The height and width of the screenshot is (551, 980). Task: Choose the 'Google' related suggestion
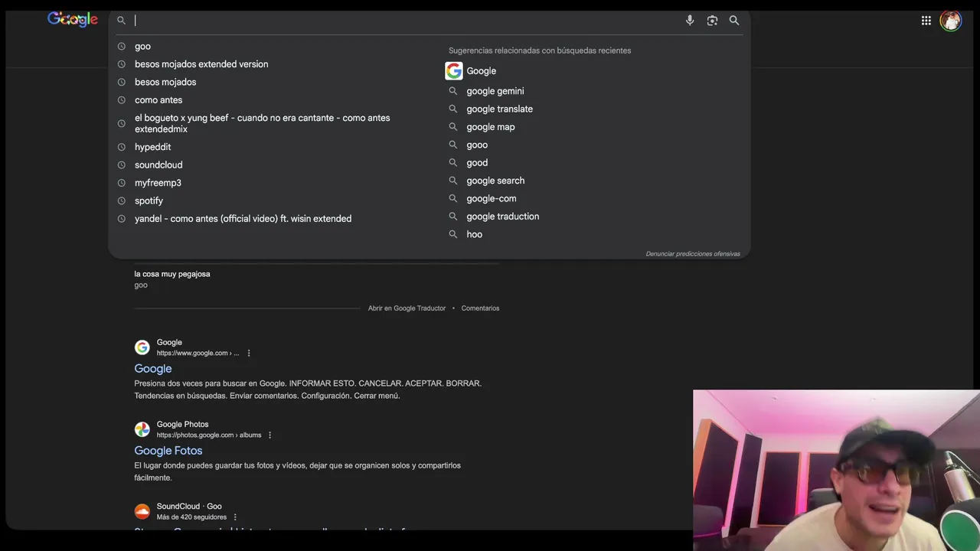pyautogui.click(x=482, y=71)
